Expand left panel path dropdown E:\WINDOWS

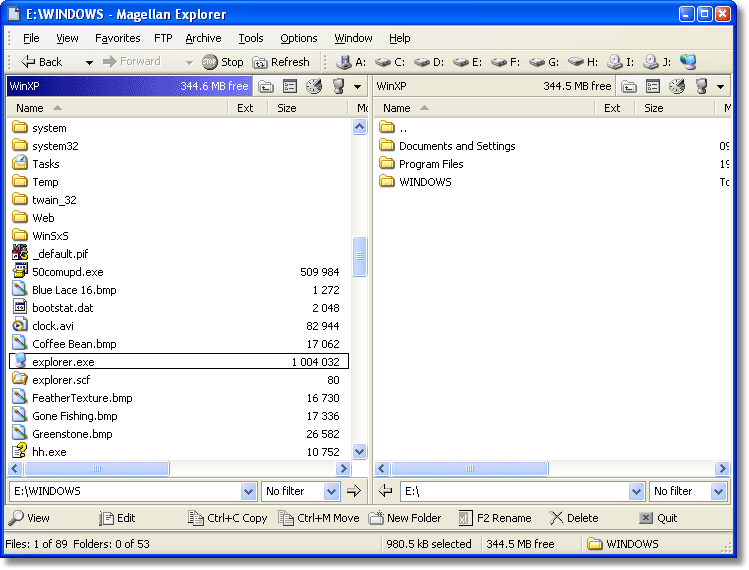pyautogui.click(x=249, y=491)
